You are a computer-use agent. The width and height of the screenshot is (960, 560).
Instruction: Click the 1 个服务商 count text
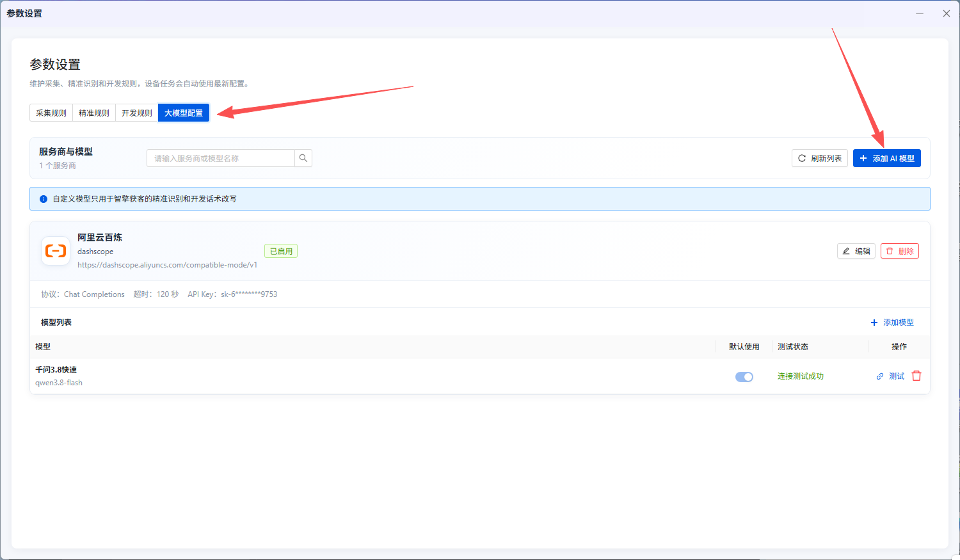[x=58, y=166]
